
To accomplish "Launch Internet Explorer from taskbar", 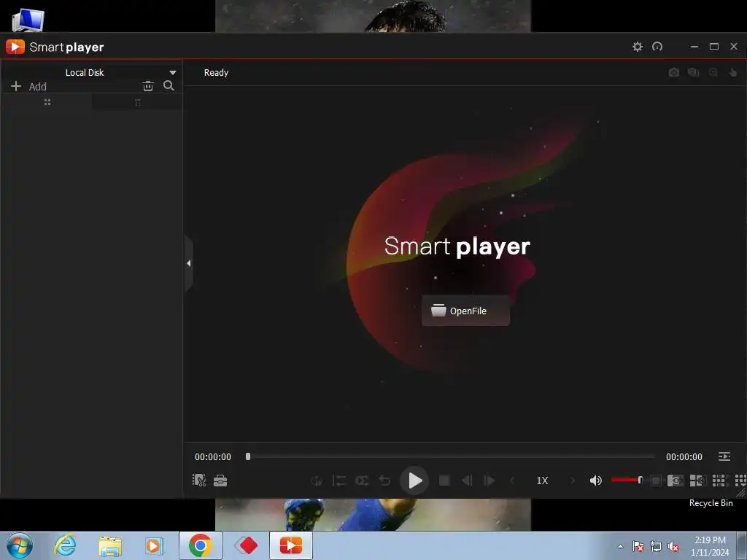I will [x=65, y=545].
